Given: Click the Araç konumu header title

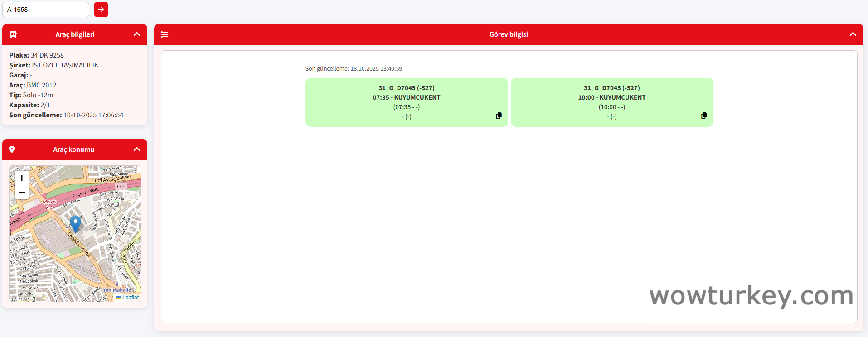Looking at the screenshot, I should click(x=73, y=149).
